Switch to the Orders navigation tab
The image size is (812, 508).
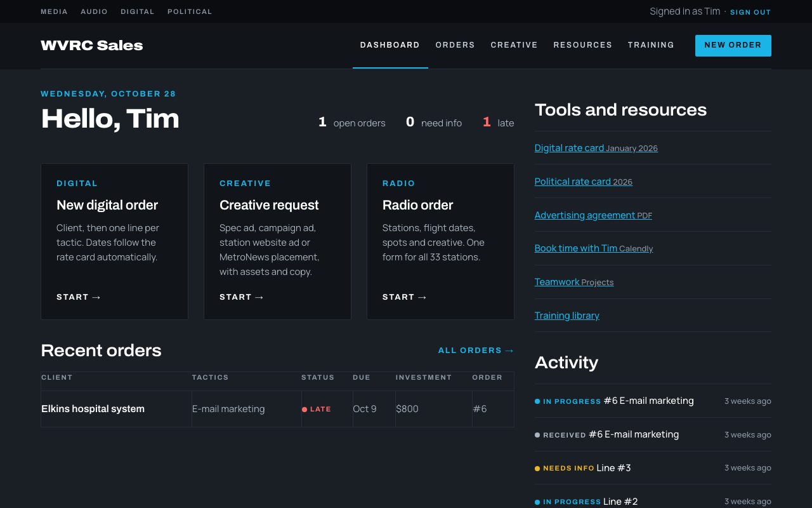[455, 45]
